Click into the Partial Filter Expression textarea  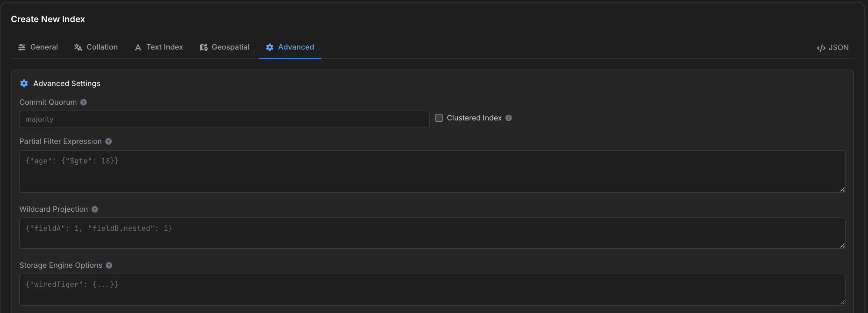pyautogui.click(x=432, y=172)
